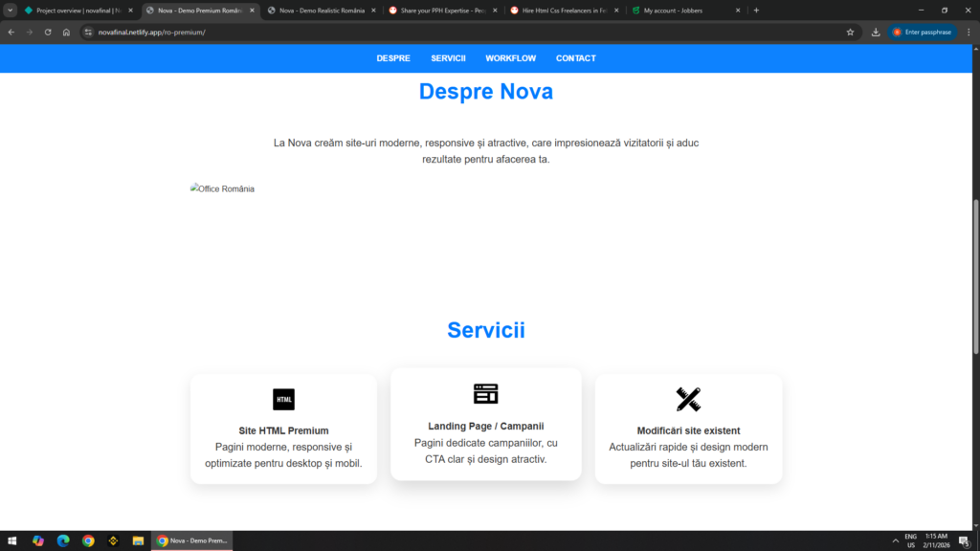The height and width of the screenshot is (551, 980).
Task: View site information icon in address bar
Action: point(88,32)
